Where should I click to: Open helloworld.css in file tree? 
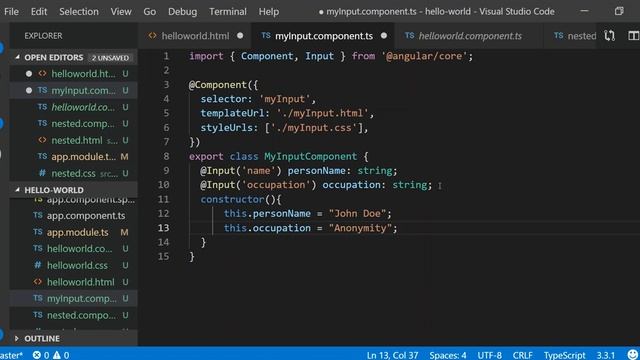(73, 265)
